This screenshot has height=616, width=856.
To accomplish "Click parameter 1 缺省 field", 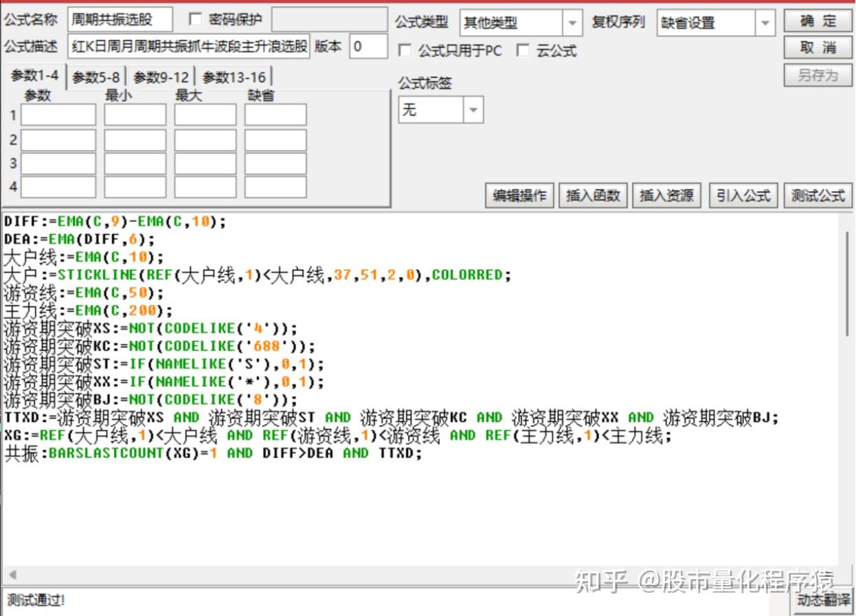I will tap(275, 115).
